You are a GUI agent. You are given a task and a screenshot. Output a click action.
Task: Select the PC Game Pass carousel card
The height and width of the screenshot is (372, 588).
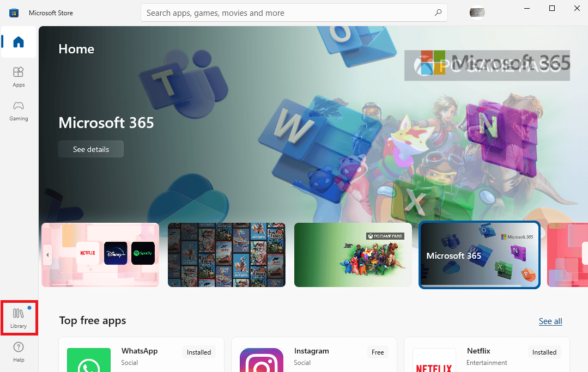[353, 255]
